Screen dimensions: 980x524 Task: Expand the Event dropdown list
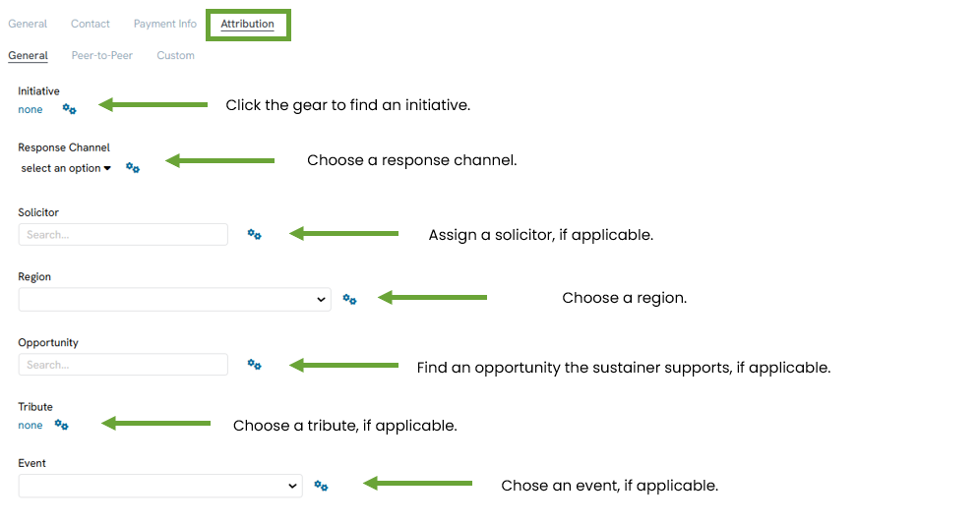(x=160, y=486)
